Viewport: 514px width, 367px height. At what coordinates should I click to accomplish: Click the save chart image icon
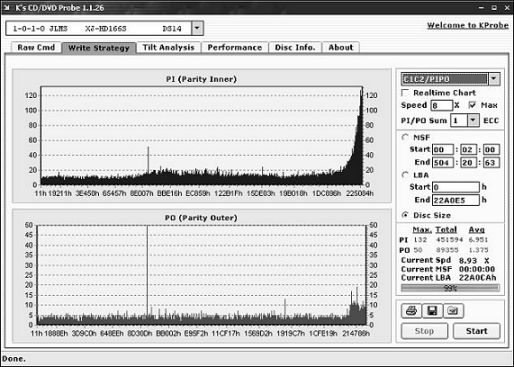coord(453,311)
